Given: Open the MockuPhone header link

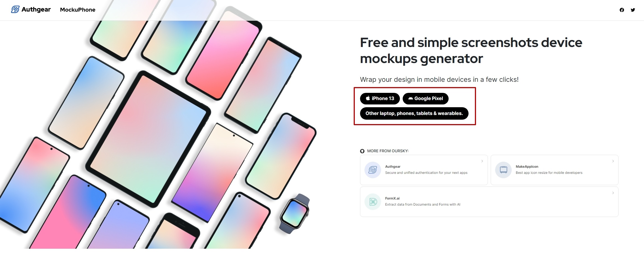Looking at the screenshot, I should point(78,10).
